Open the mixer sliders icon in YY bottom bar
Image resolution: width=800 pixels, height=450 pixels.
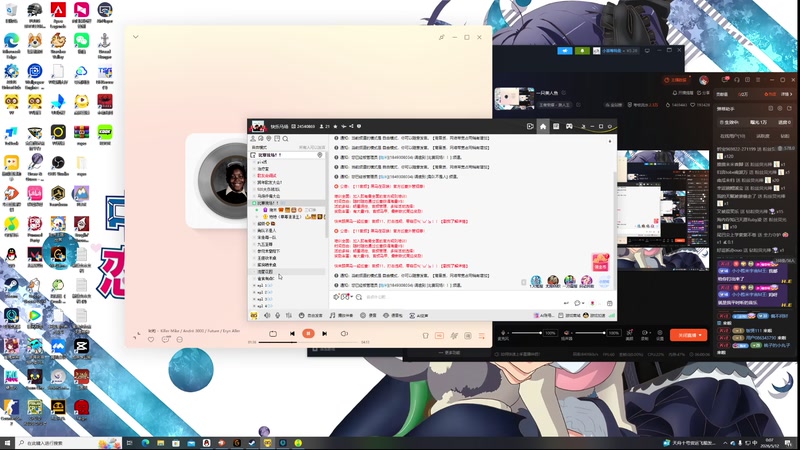[289, 315]
